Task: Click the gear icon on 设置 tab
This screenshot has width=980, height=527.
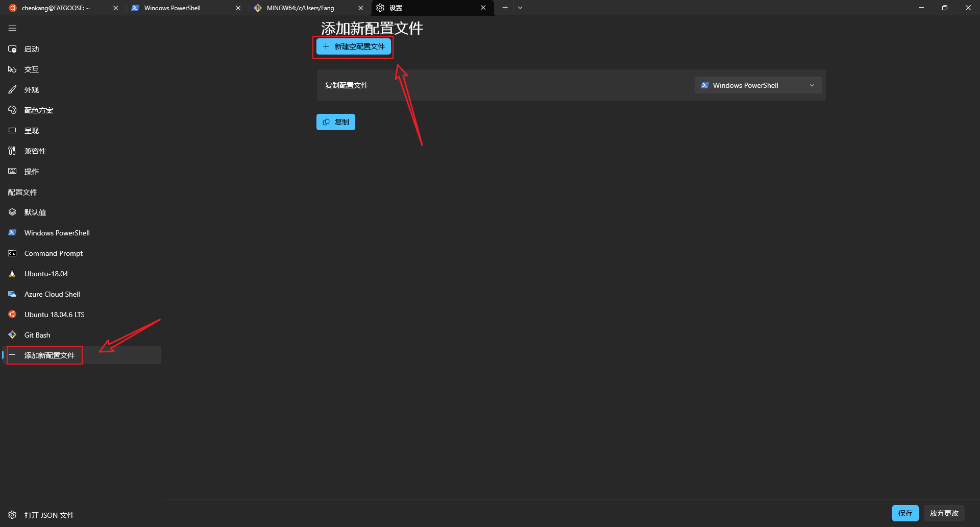Action: click(x=380, y=8)
